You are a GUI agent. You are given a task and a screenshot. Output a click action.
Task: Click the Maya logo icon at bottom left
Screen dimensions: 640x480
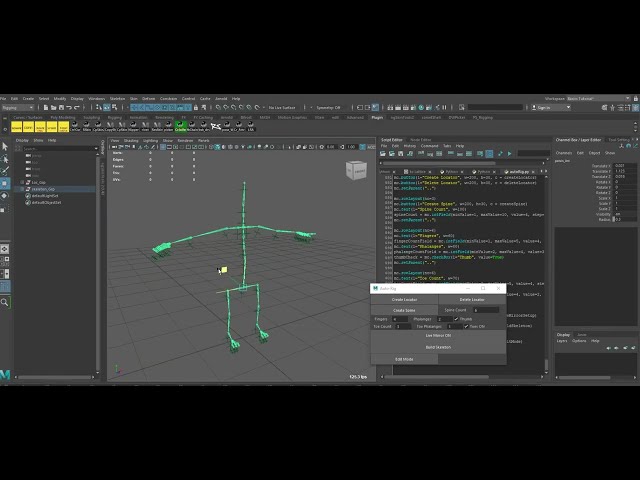click(5, 375)
